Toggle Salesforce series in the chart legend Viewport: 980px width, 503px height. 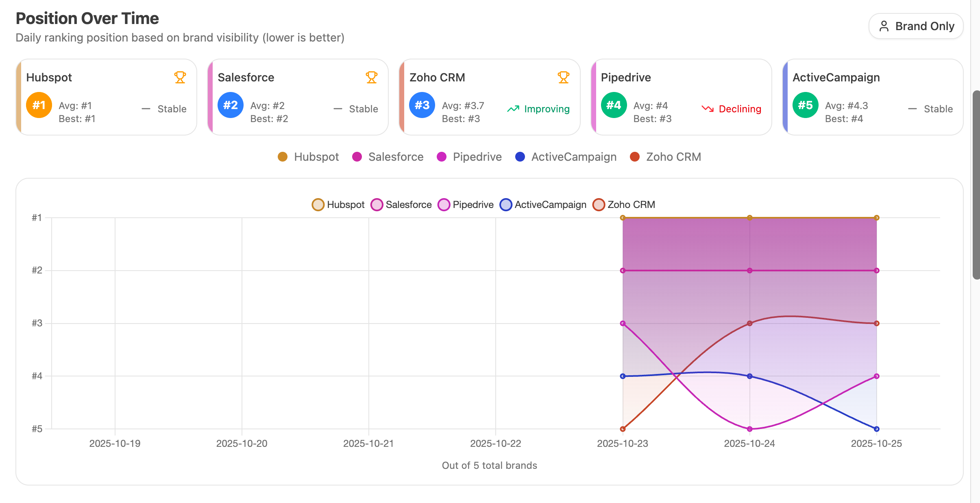pos(401,205)
